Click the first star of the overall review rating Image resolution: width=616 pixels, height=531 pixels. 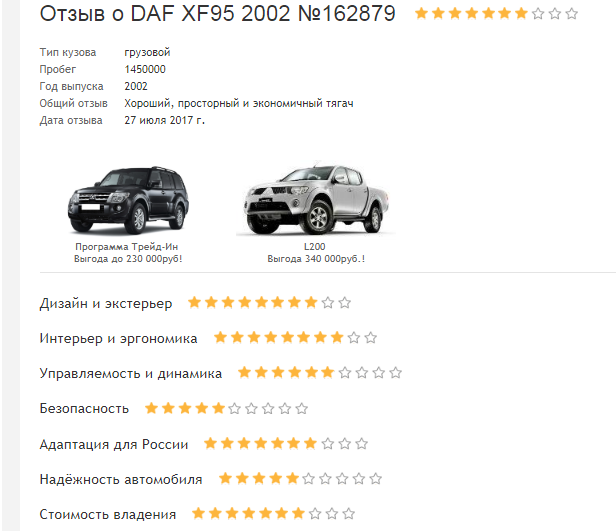tap(422, 14)
